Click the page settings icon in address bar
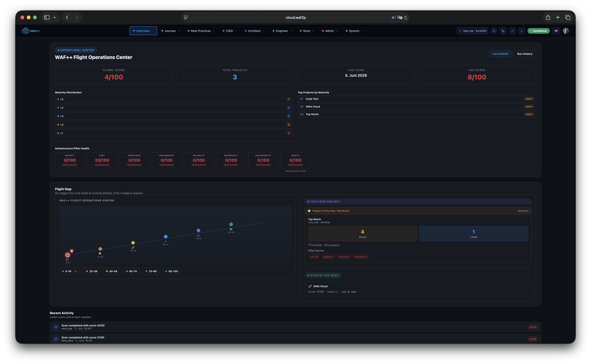This screenshot has height=364, width=591. point(186,18)
